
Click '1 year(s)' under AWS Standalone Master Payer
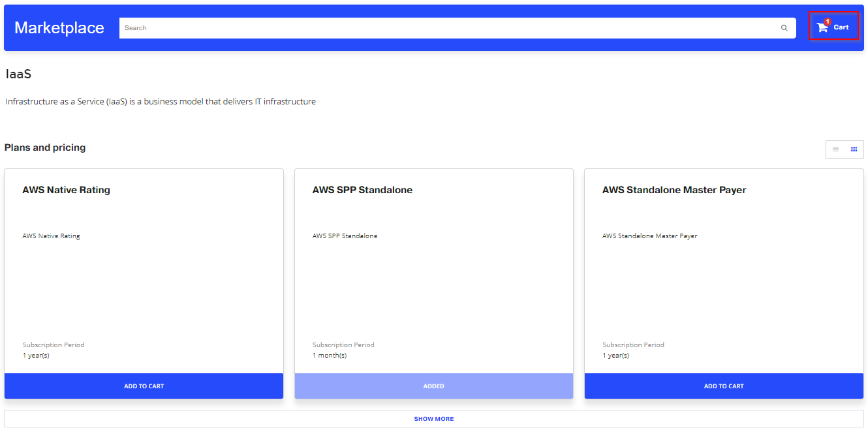[x=615, y=356]
